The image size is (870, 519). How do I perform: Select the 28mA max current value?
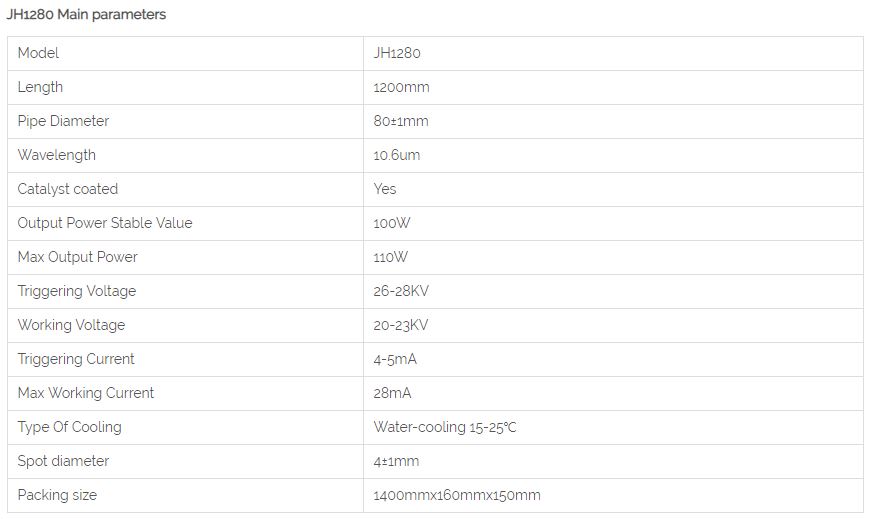[392, 393]
